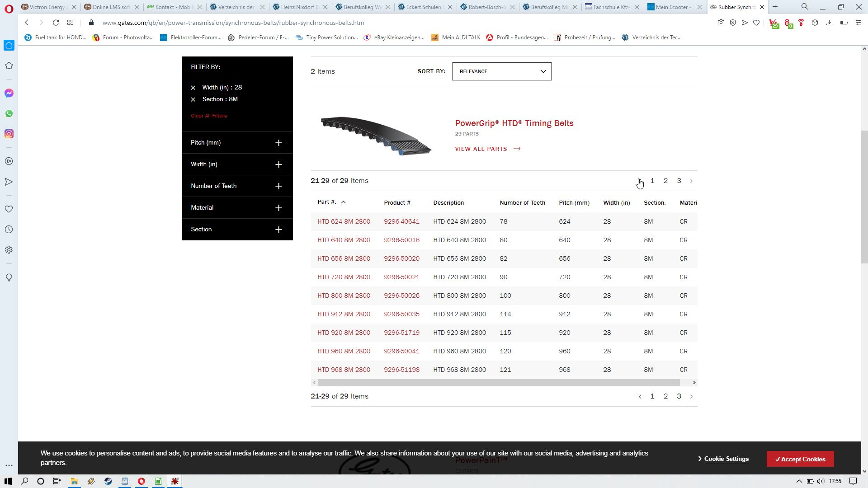Open sidebar settings gear
The height and width of the screenshot is (488, 868).
coord(9,250)
